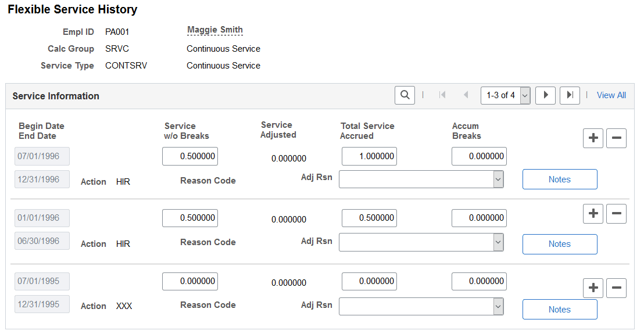
Task: Go to the first row navigation icon
Action: pos(442,95)
